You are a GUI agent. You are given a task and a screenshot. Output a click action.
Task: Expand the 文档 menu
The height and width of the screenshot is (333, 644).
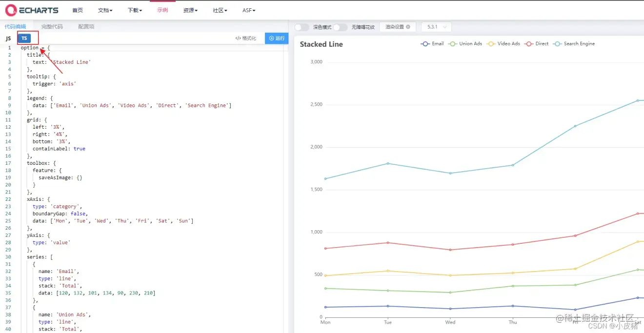pos(105,10)
